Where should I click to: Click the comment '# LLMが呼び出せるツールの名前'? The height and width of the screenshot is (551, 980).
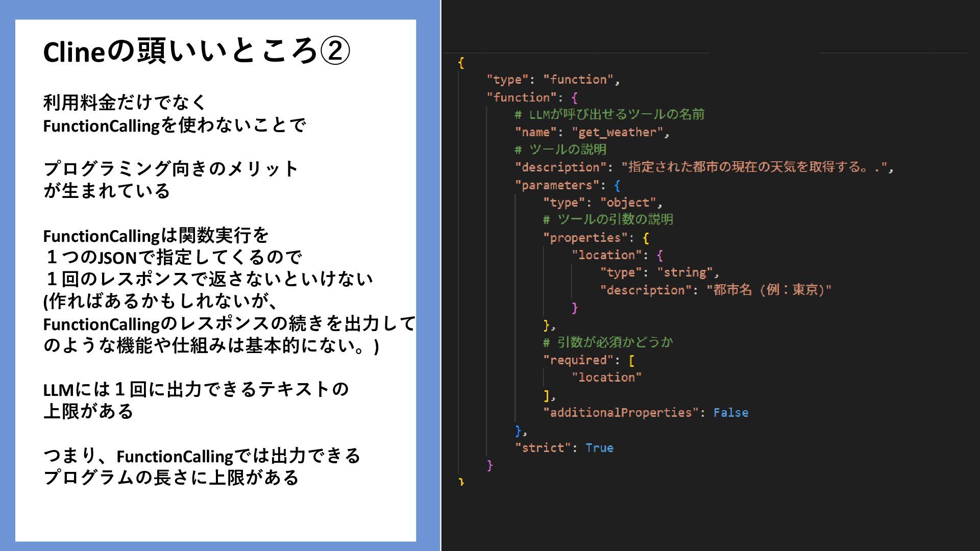tap(610, 114)
